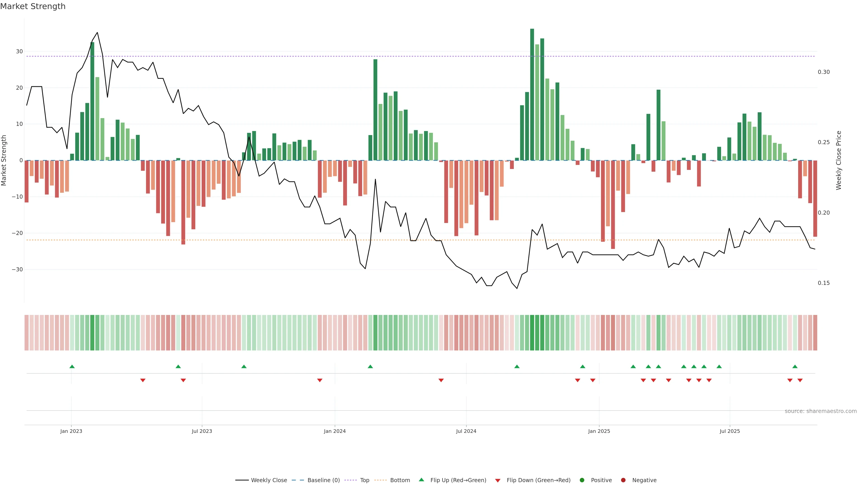This screenshot has height=488, width=868.
Task: Click the first green flip-up marker near Jan 2023
Action: click(72, 366)
